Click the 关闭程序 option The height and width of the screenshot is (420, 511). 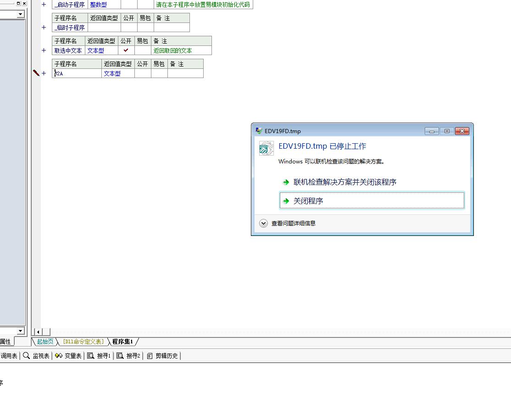[x=372, y=200]
